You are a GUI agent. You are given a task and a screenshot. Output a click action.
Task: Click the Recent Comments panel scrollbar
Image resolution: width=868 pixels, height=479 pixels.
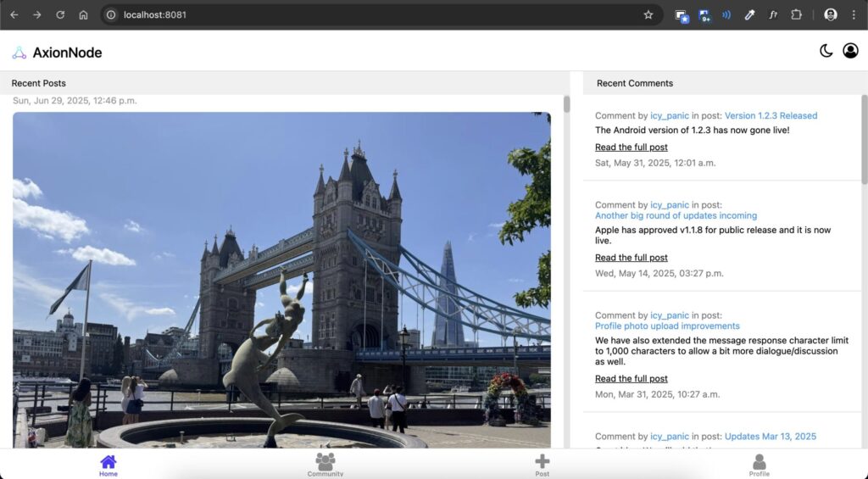(x=864, y=140)
